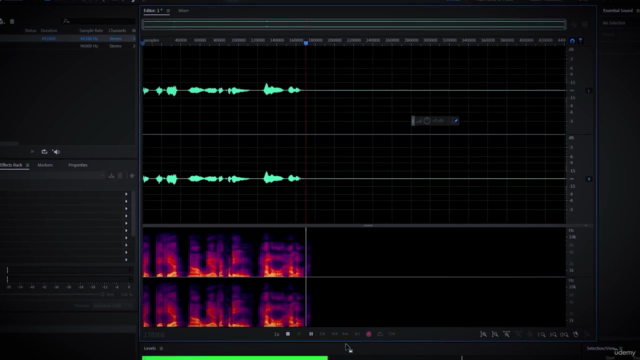Click Files panel preview Play button
Screen dimensions: 640x360
click(33, 152)
